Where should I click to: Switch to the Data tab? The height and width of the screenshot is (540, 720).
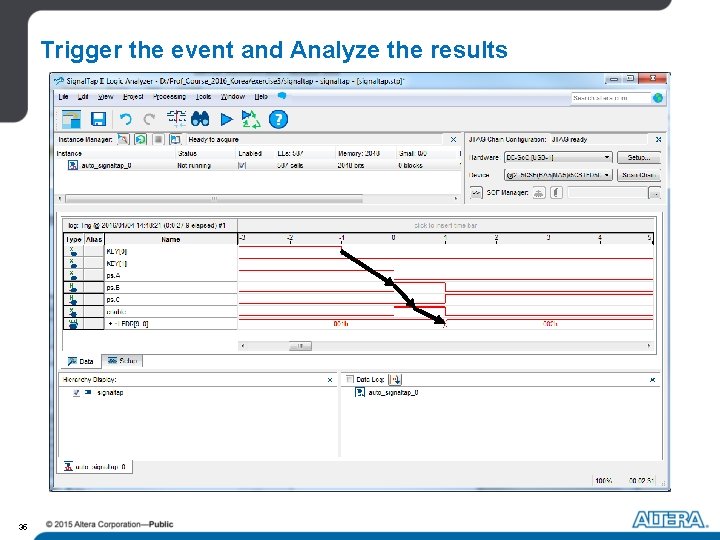coord(81,361)
